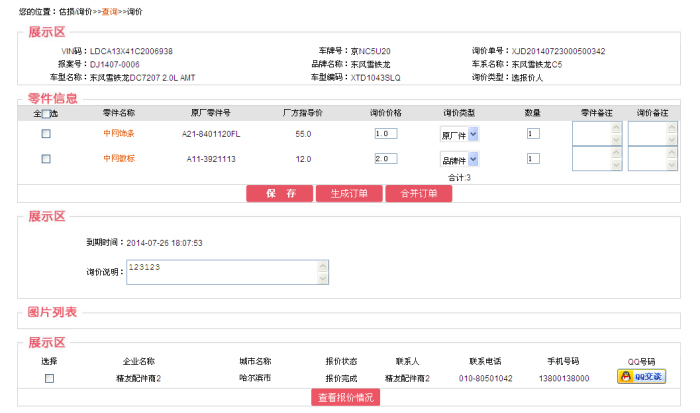Open the second part name link A11-3921113 row
The height and width of the screenshot is (413, 700).
pyautogui.click(x=119, y=158)
